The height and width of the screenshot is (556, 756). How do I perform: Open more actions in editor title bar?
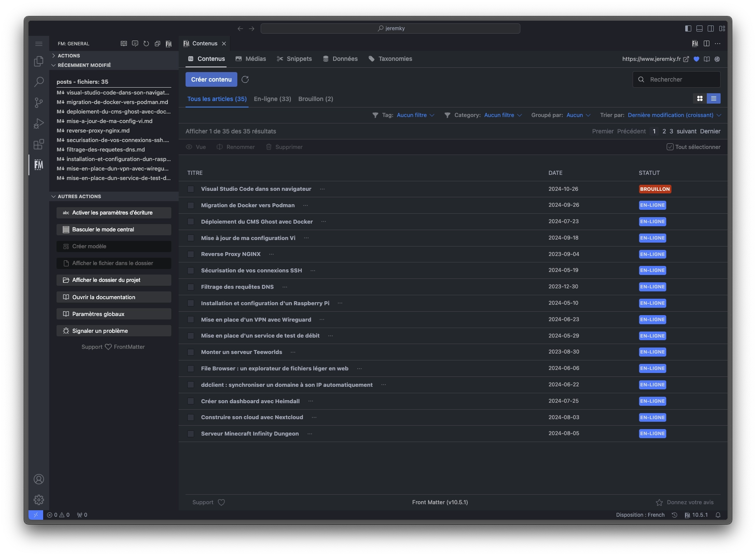[718, 44]
